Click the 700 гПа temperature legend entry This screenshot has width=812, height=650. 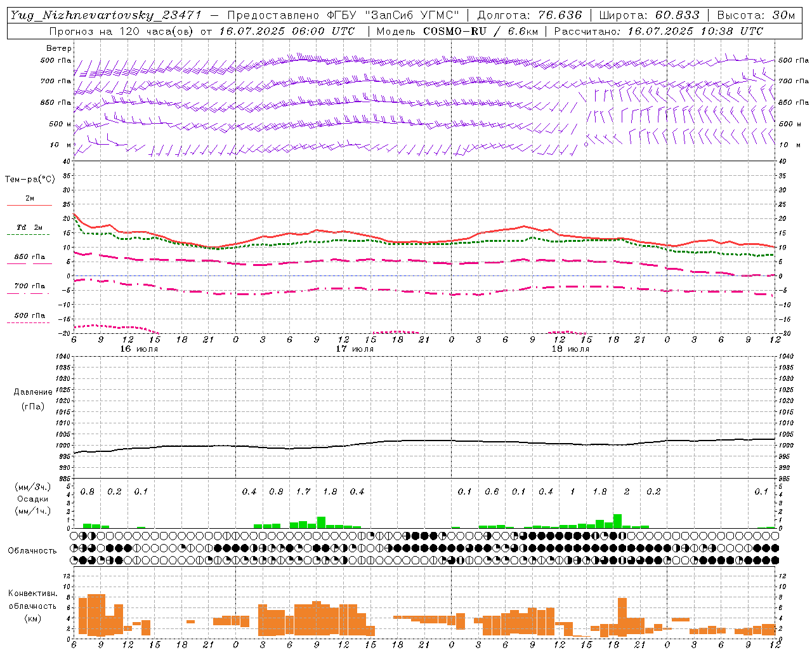coord(30,286)
